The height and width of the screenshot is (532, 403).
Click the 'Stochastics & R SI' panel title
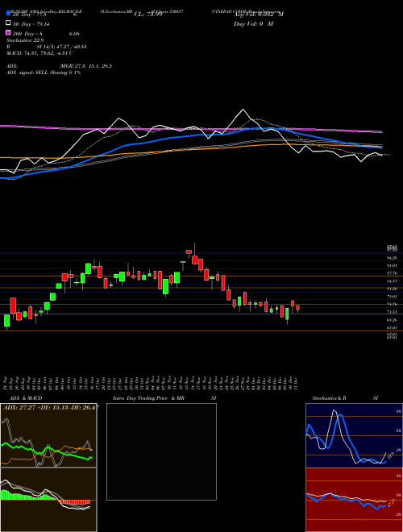(x=345, y=398)
